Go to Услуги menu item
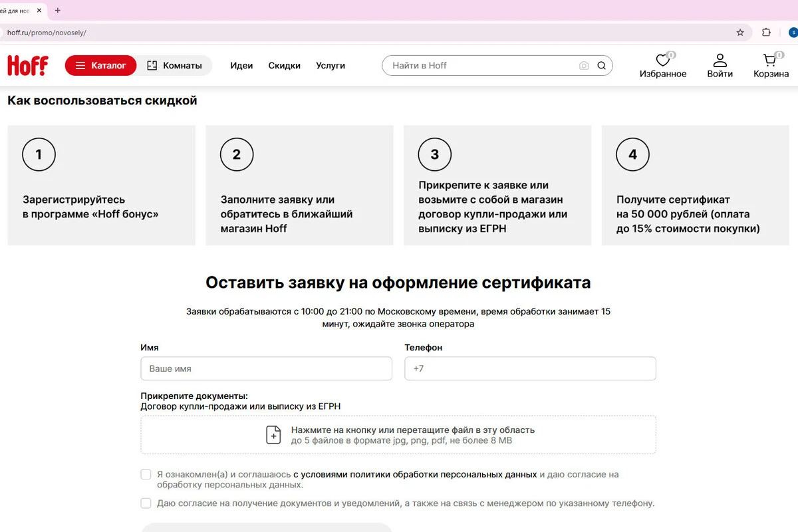798x532 pixels. click(331, 65)
